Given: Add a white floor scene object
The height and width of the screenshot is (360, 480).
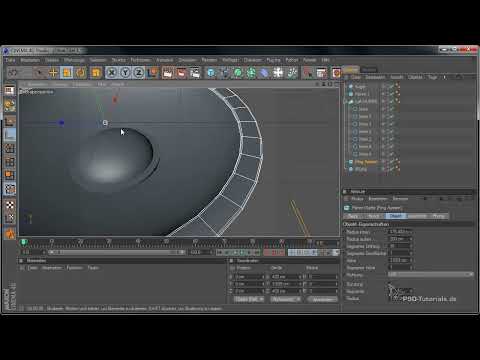Looking at the screenshot, I should [x=278, y=72].
